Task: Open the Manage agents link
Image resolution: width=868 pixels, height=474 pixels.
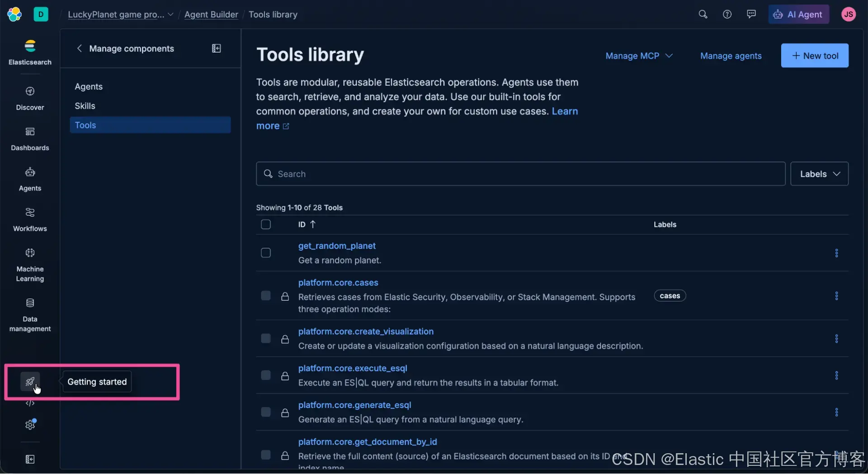Action: (x=731, y=56)
